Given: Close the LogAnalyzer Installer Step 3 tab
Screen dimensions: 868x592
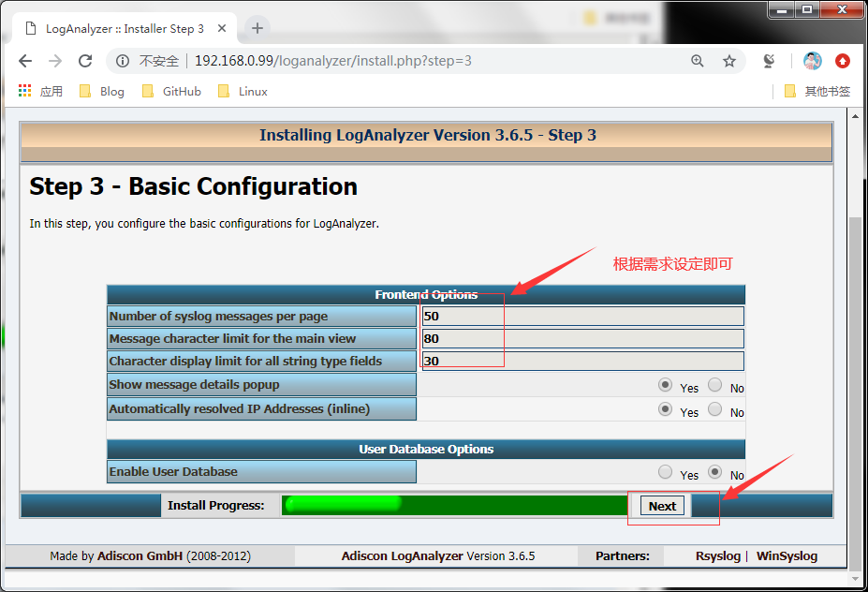Looking at the screenshot, I should point(222,28).
